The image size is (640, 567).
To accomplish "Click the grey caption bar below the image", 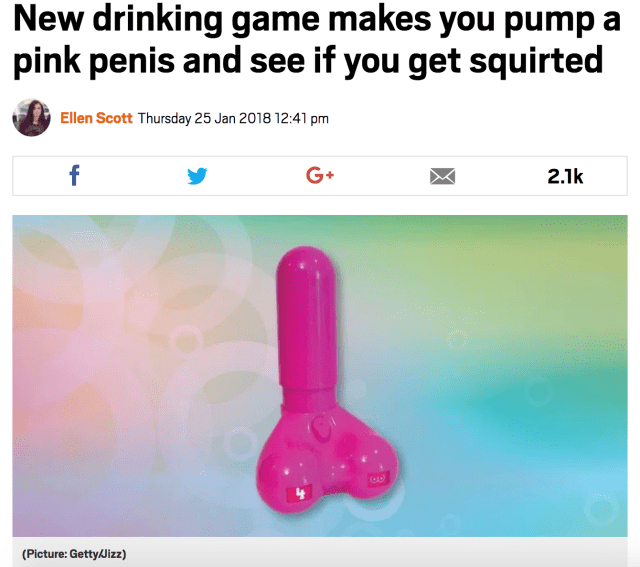I will click(x=320, y=551).
